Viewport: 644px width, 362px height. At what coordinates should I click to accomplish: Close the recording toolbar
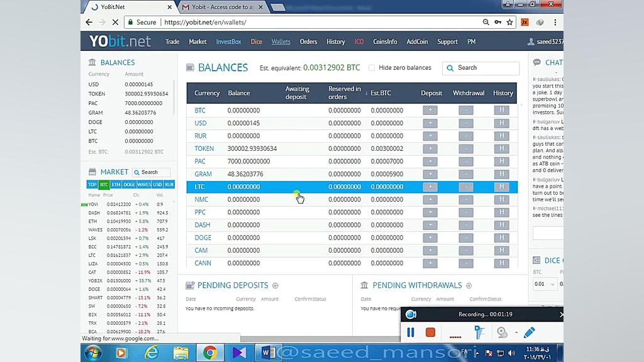[560, 314]
